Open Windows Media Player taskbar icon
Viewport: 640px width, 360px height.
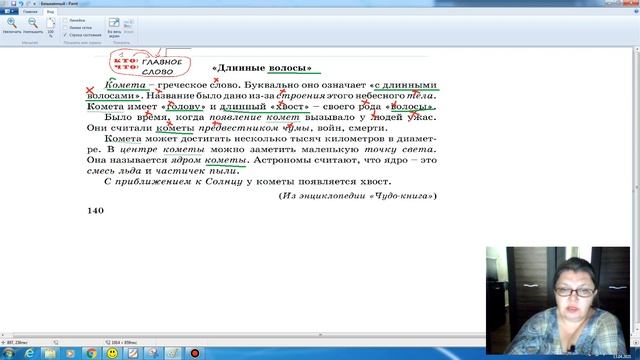[71, 353]
